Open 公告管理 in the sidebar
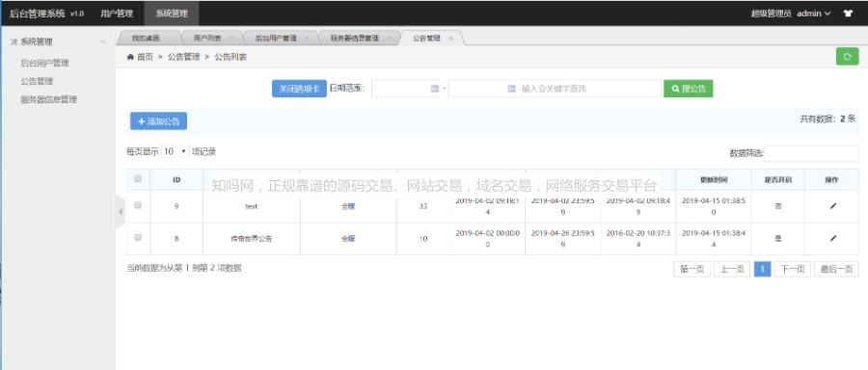Screen dimensions: 868x370 pos(37,81)
